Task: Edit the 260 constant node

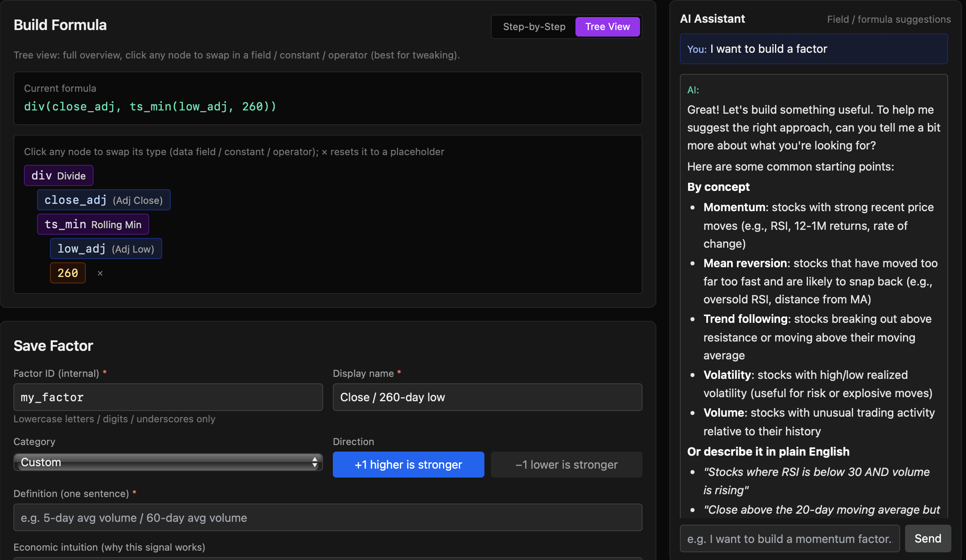Action: pyautogui.click(x=68, y=273)
